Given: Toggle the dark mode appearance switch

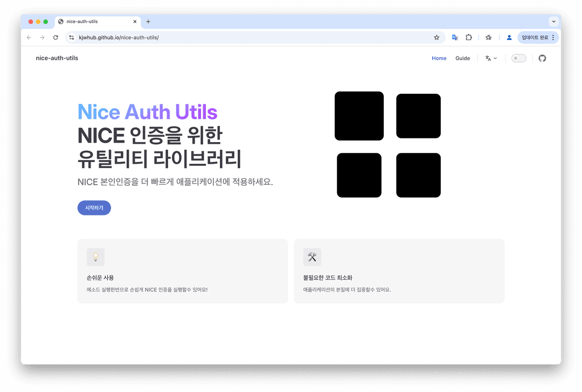Looking at the screenshot, I should pos(518,58).
